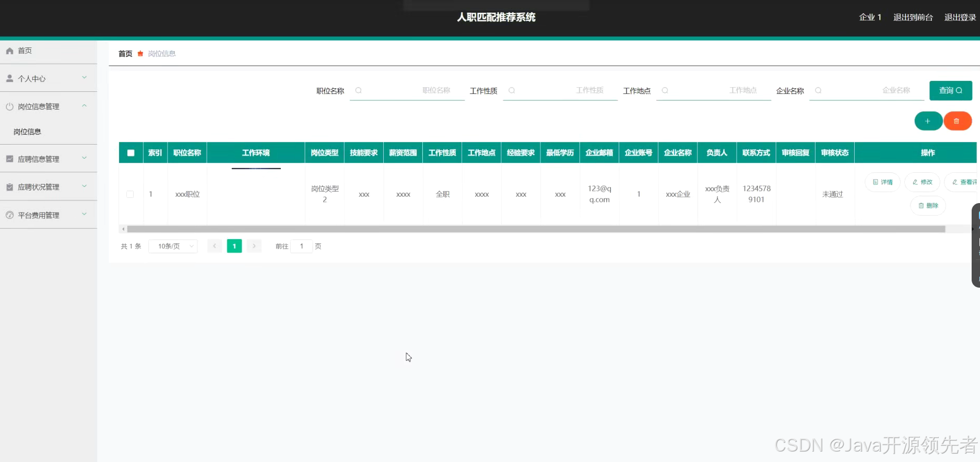Expand the 应聘状况管理 menu chevron
980x462 pixels.
click(x=85, y=186)
